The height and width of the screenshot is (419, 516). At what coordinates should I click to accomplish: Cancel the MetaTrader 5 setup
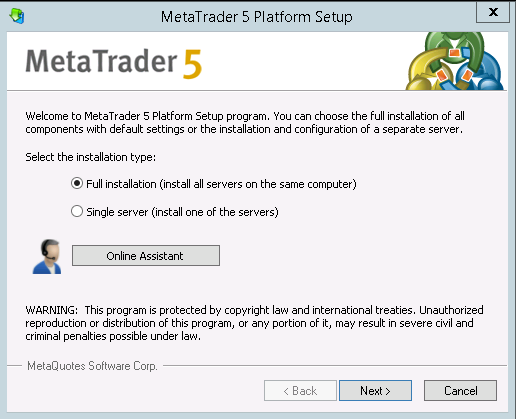tap(460, 390)
